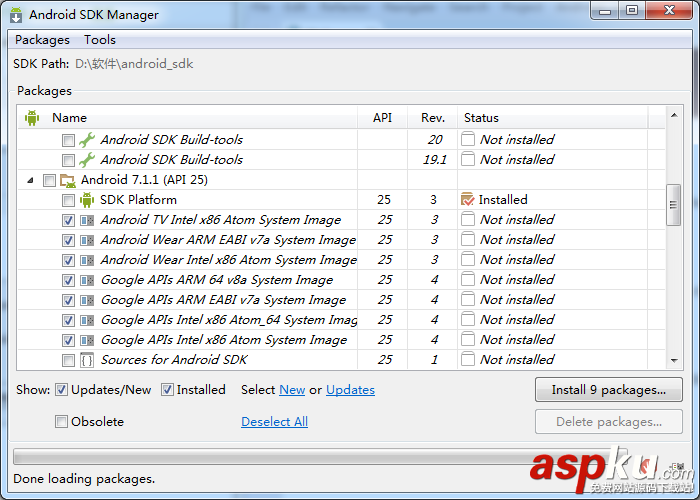Click Not installed status icon for Build-tools 19.1
This screenshot has width=700, height=500.
(x=467, y=159)
